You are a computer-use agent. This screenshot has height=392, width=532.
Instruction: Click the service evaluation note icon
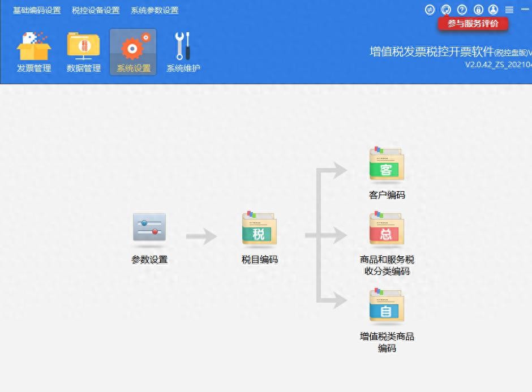point(447,10)
